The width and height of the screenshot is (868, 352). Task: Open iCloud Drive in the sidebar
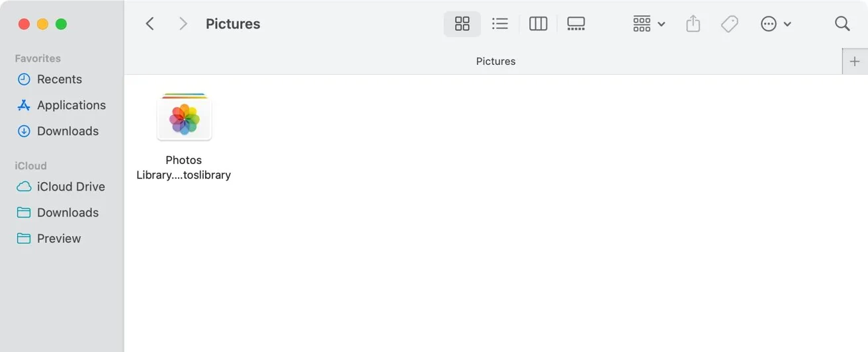click(x=71, y=187)
